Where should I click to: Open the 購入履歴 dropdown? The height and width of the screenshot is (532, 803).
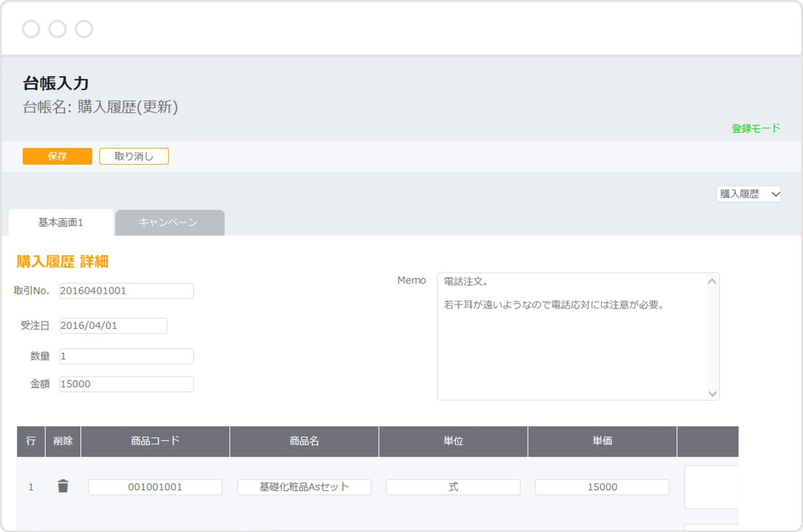(x=749, y=194)
